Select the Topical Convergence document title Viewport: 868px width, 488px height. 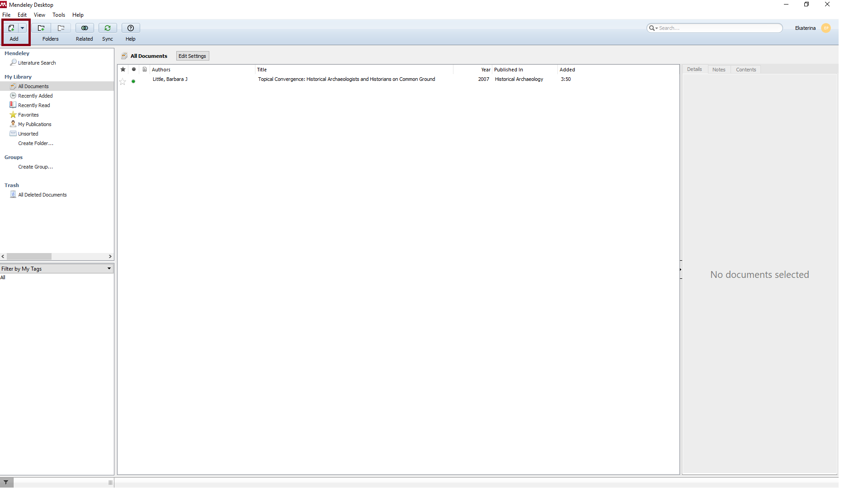347,79
